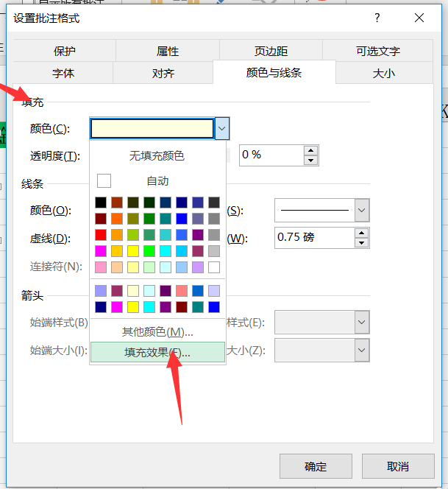Viewport: 448px width, 489px height.
Task: Select the orange swatch
Action: tap(117, 219)
